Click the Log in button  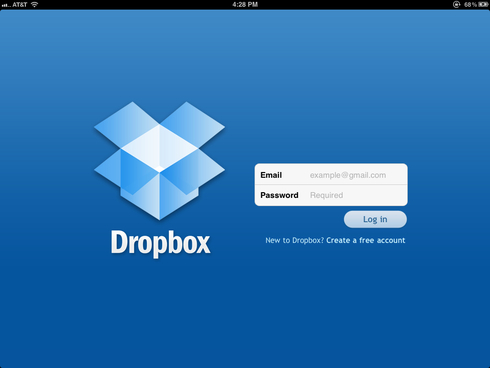click(375, 219)
